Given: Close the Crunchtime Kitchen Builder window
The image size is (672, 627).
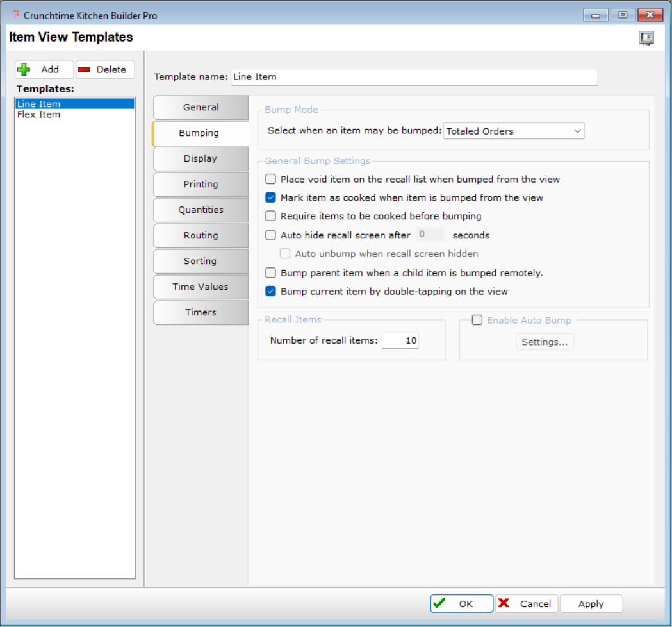Looking at the screenshot, I should pos(650,15).
